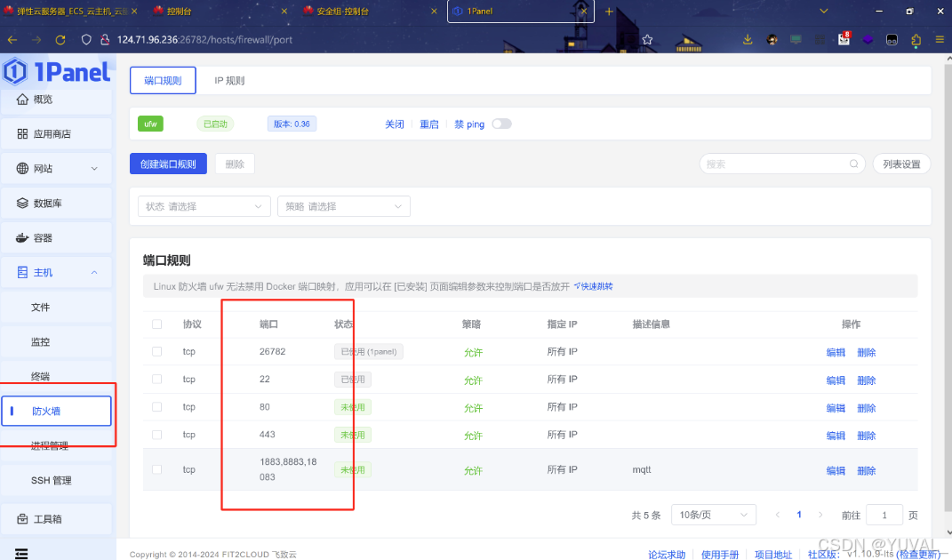Screen dimensions: 952x560
Task: Click the 删除 button beside create rule
Action: [235, 164]
